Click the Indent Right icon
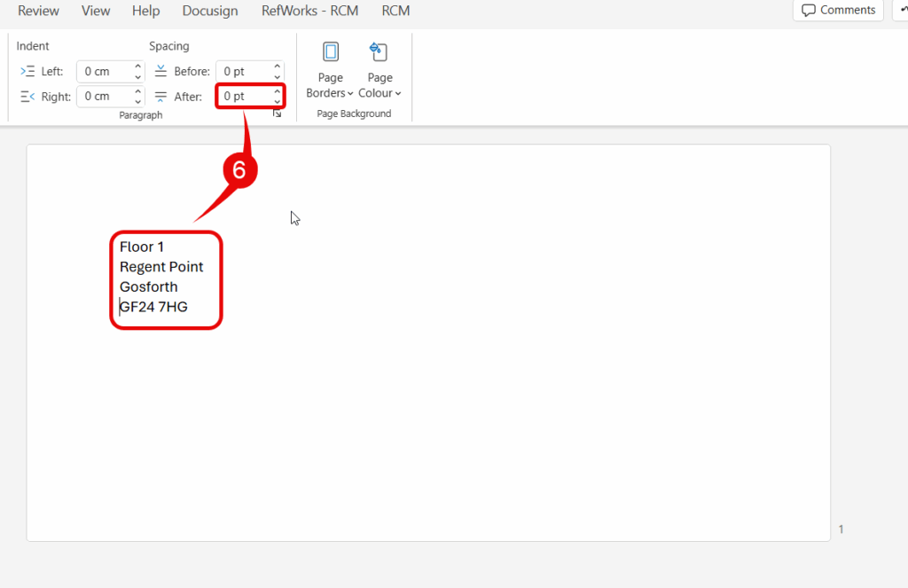The width and height of the screenshot is (908, 588). click(x=27, y=97)
